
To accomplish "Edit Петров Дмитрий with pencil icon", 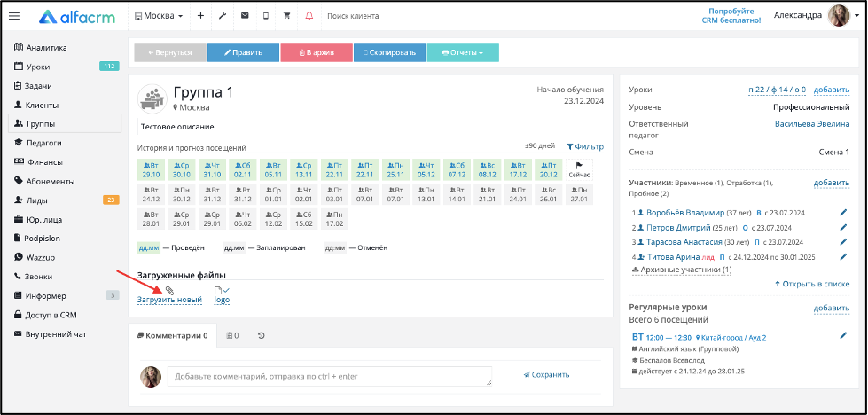I will pyautogui.click(x=844, y=227).
